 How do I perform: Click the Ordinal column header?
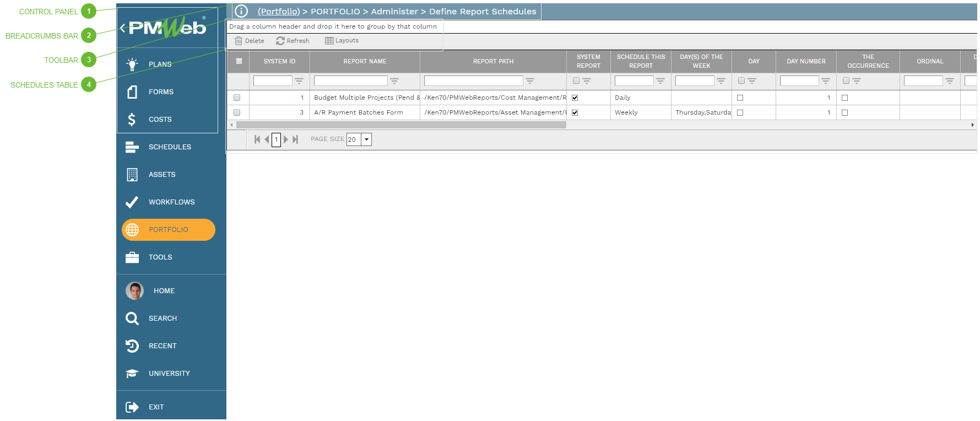tap(930, 61)
